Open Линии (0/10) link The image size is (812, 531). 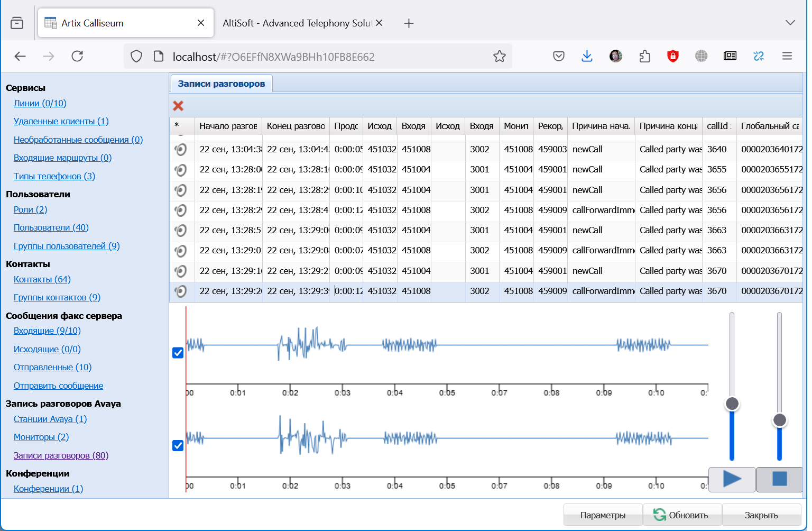(40, 103)
